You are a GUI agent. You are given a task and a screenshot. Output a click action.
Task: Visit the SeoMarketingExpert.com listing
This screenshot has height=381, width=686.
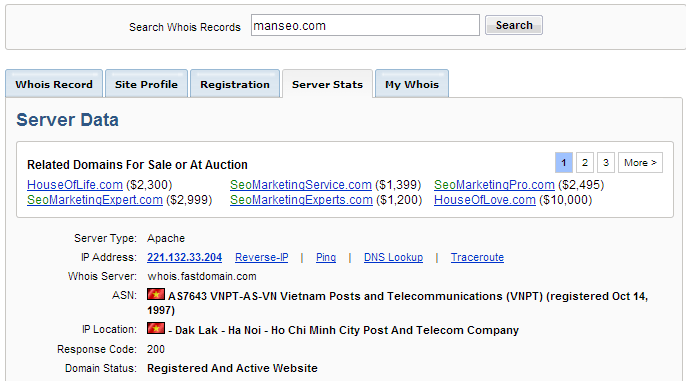[x=95, y=200]
